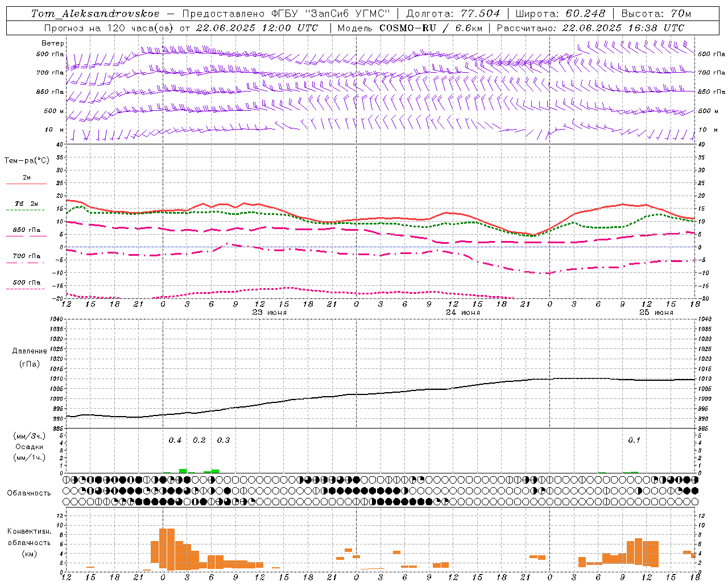Click the Рассчитано: 22.06.2025 16:38 UTC timestamp
This screenshot has width=728, height=582.
coord(590,28)
